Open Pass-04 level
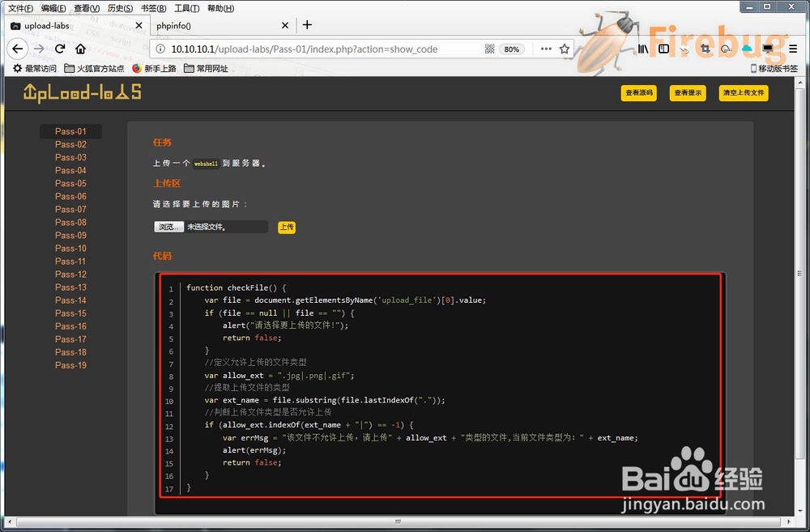This screenshot has height=532, width=810. 70,170
